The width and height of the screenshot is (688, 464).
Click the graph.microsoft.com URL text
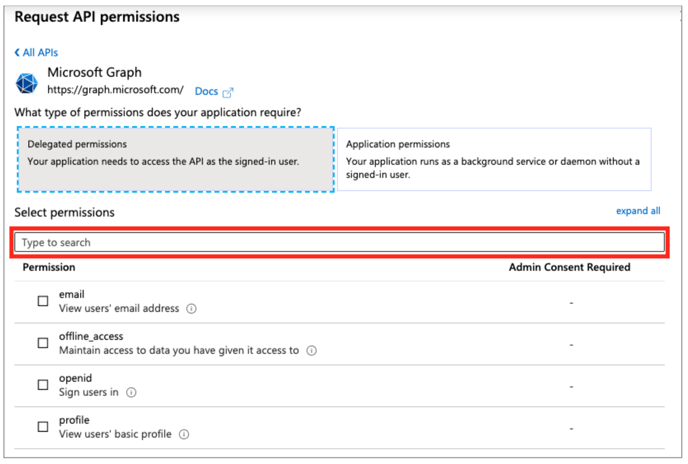pos(115,89)
